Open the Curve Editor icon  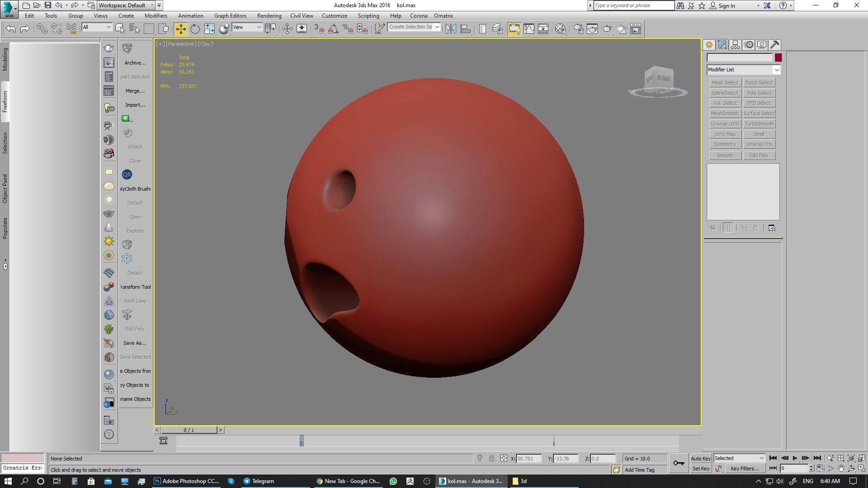point(528,29)
